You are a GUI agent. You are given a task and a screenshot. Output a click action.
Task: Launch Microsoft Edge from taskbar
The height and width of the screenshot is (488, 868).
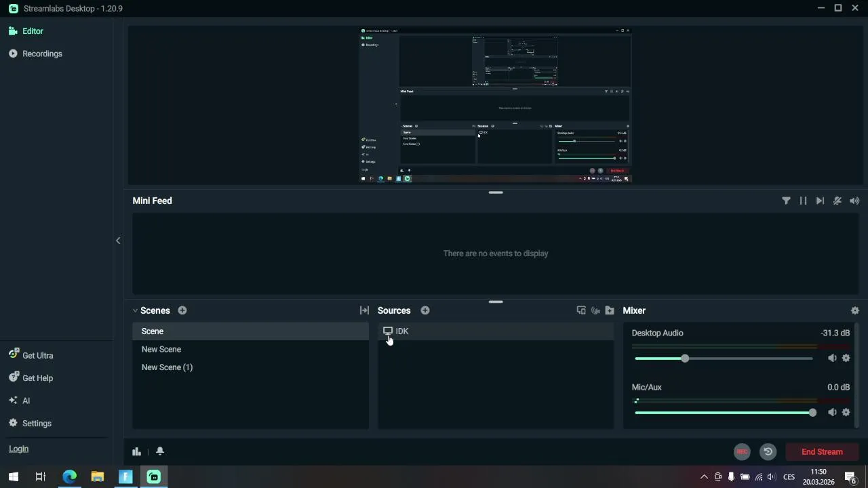[x=70, y=476]
